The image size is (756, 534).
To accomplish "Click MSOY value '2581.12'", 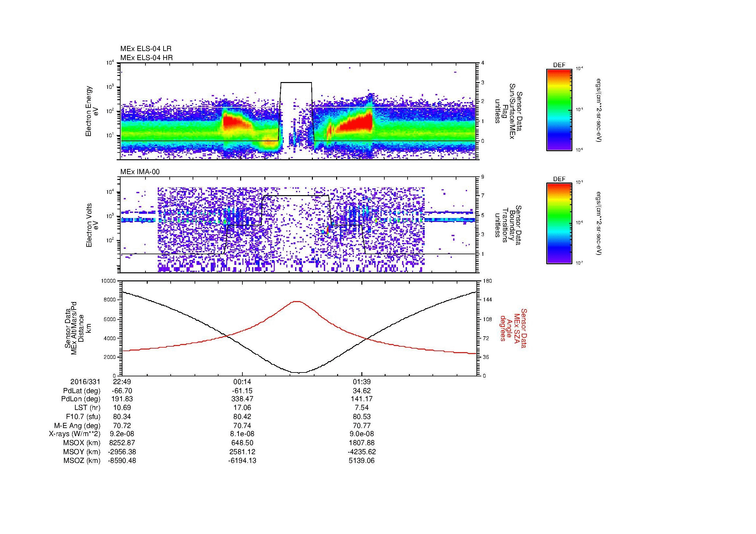I will coord(242,452).
